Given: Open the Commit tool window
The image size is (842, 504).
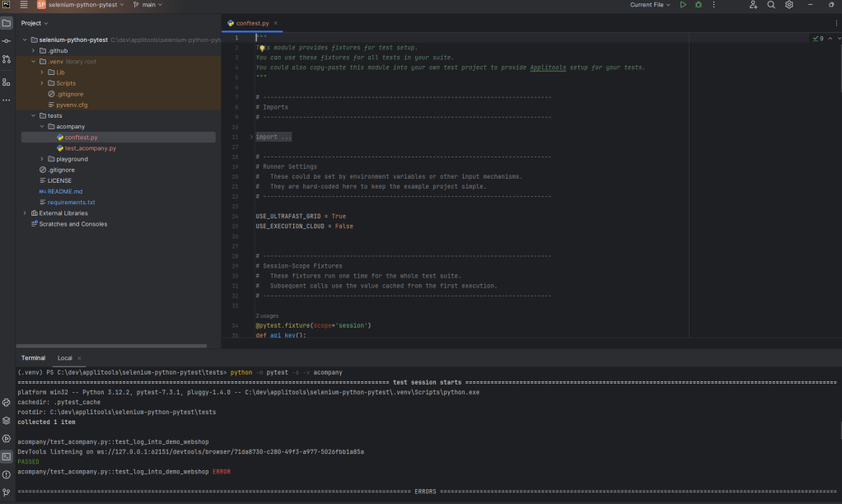Looking at the screenshot, I should tap(7, 40).
